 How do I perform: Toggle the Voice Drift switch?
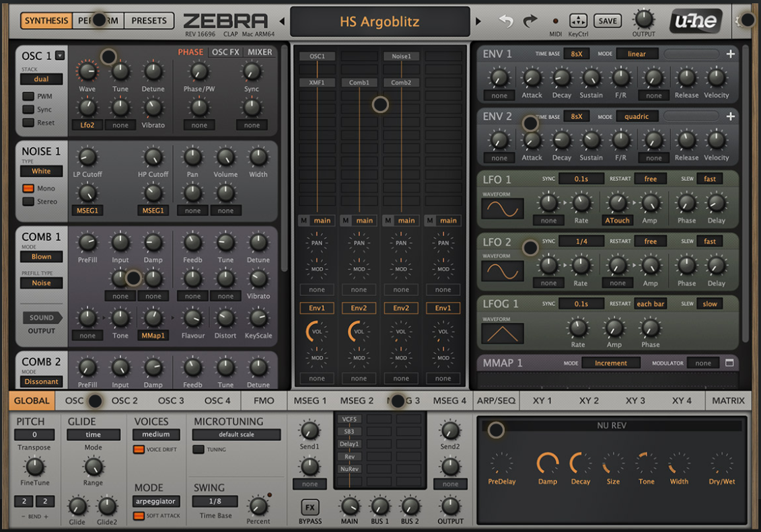[139, 449]
